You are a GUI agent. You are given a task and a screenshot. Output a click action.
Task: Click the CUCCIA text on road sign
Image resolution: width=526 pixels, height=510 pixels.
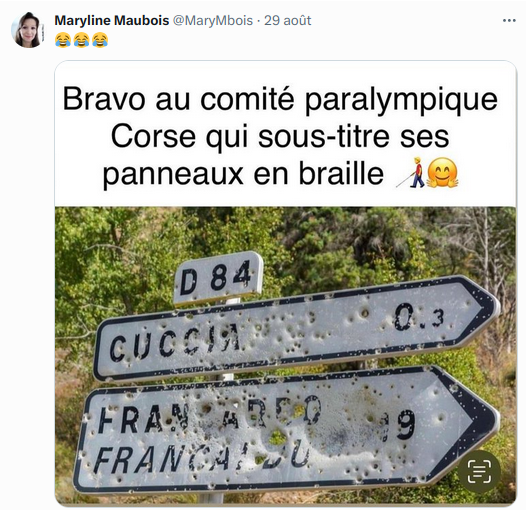tap(175, 342)
